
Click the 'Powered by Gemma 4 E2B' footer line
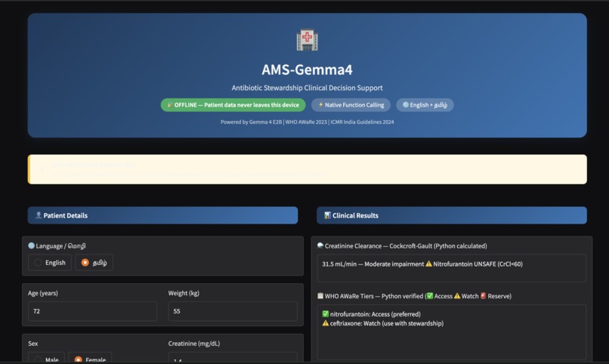pyautogui.click(x=307, y=122)
